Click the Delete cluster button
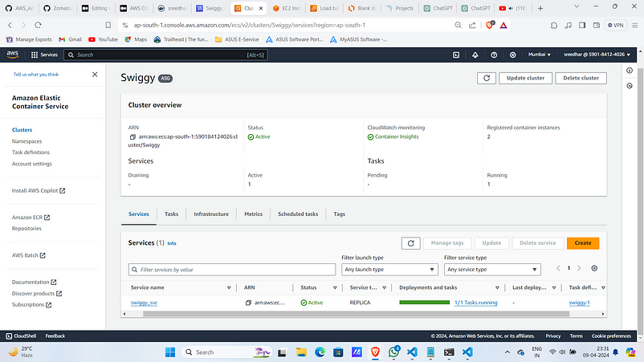The image size is (644, 362). [x=581, y=78]
